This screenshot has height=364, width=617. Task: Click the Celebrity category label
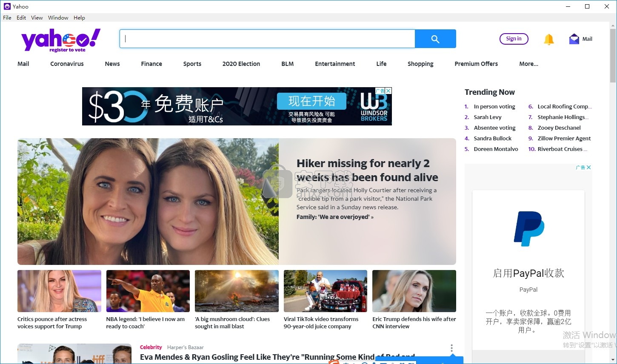(151, 347)
